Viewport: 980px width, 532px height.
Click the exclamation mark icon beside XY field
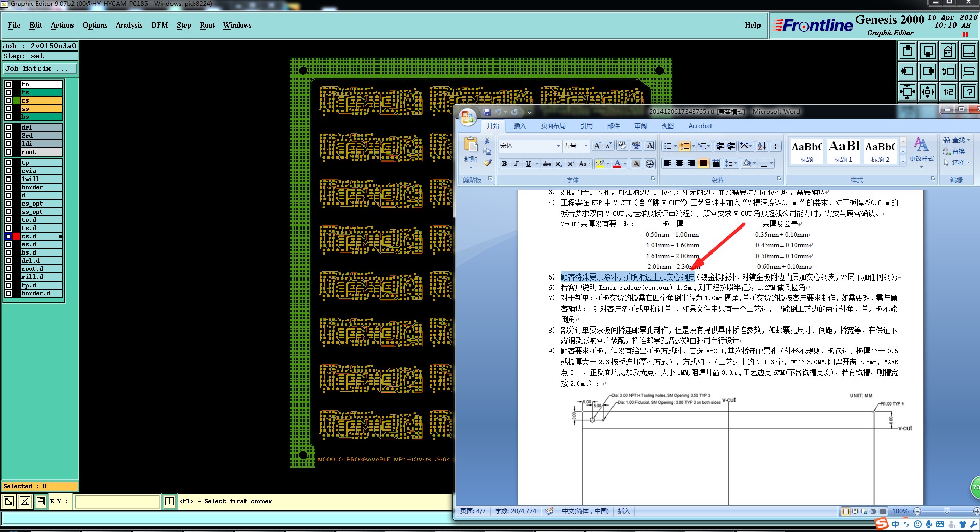point(169,501)
